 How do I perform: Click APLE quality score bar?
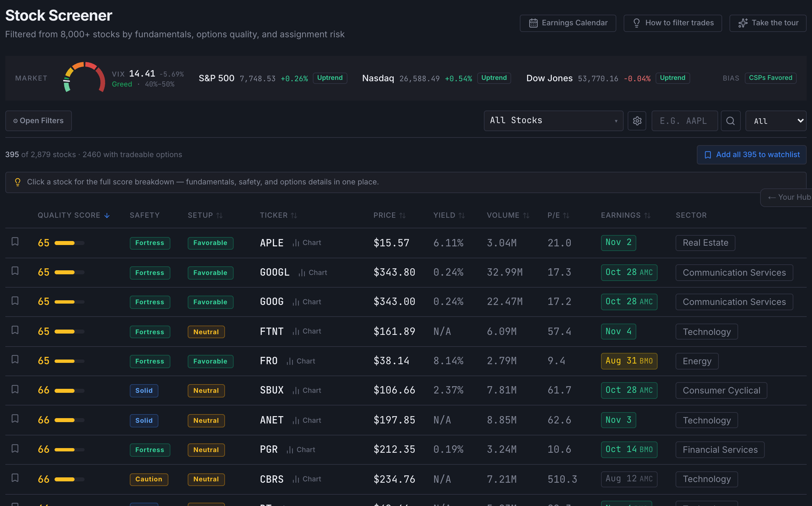point(69,243)
